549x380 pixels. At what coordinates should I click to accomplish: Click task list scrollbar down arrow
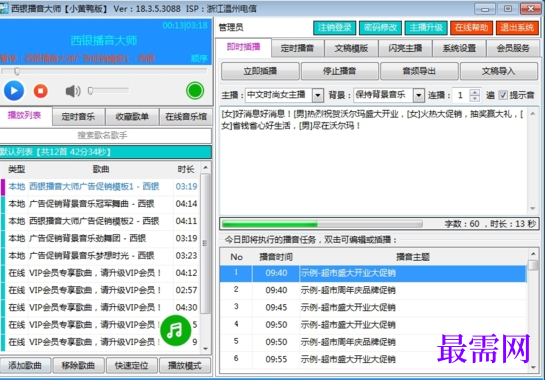point(533,367)
